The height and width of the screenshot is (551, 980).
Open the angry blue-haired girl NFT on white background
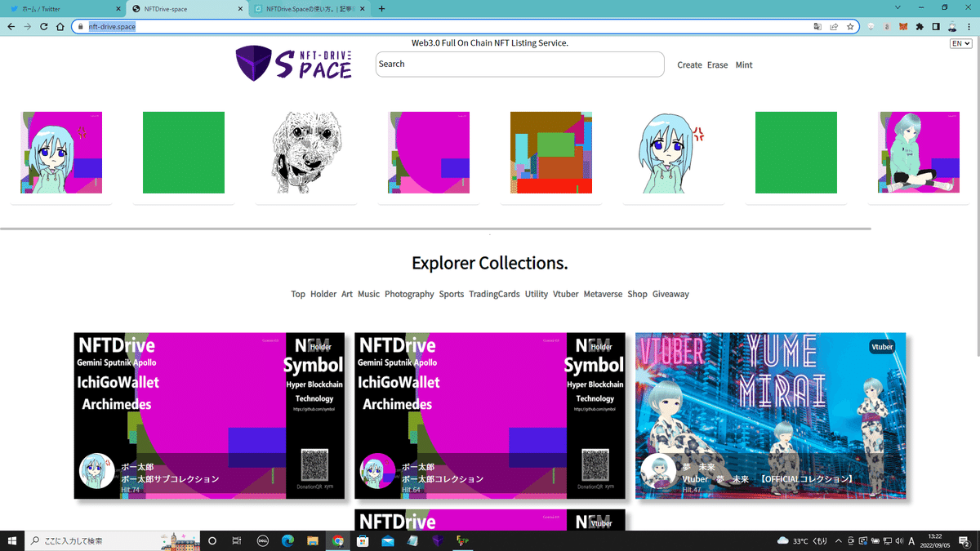pyautogui.click(x=674, y=153)
